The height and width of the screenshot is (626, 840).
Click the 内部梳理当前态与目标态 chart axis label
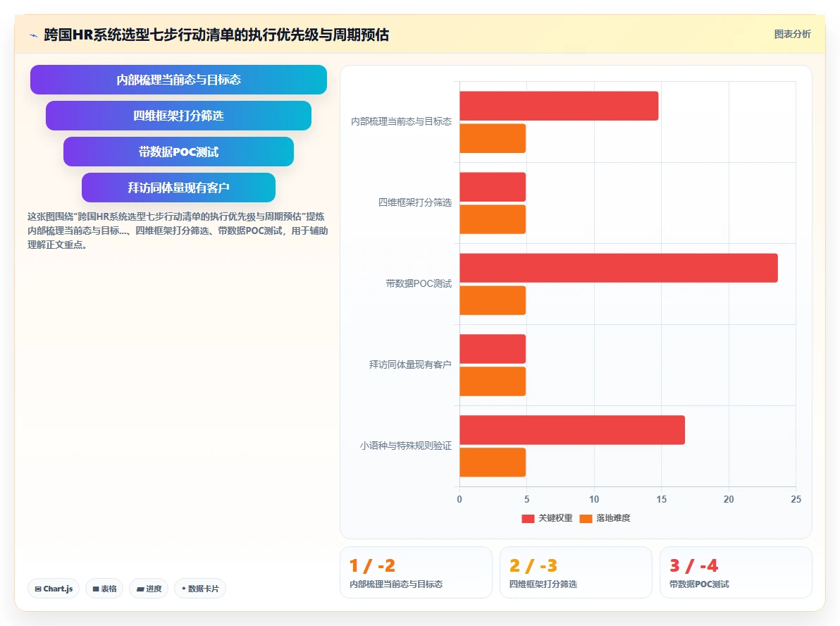401,122
